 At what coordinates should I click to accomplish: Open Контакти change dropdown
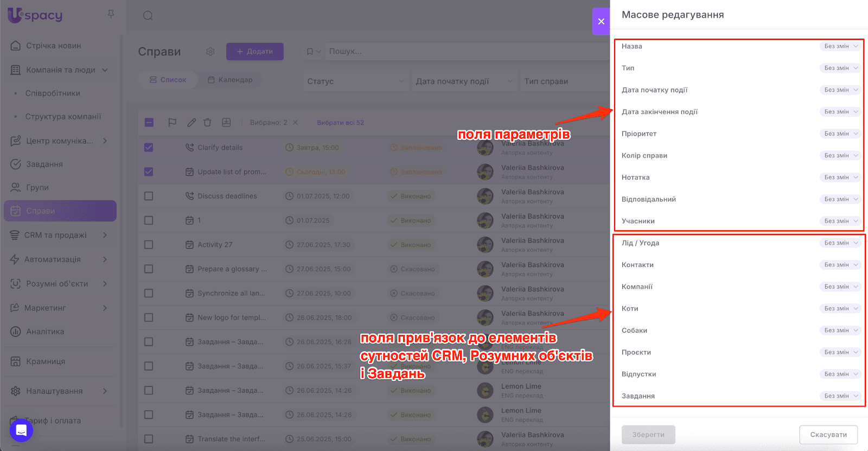[840, 265]
